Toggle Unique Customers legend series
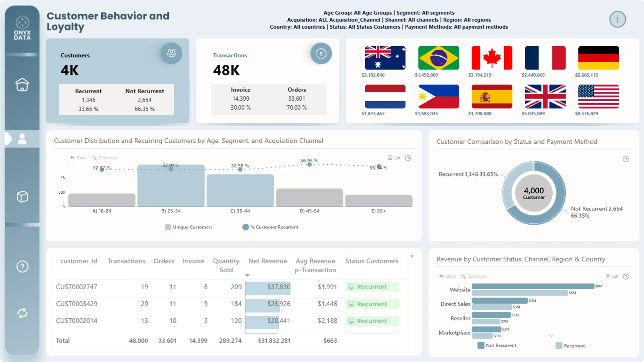 click(189, 227)
